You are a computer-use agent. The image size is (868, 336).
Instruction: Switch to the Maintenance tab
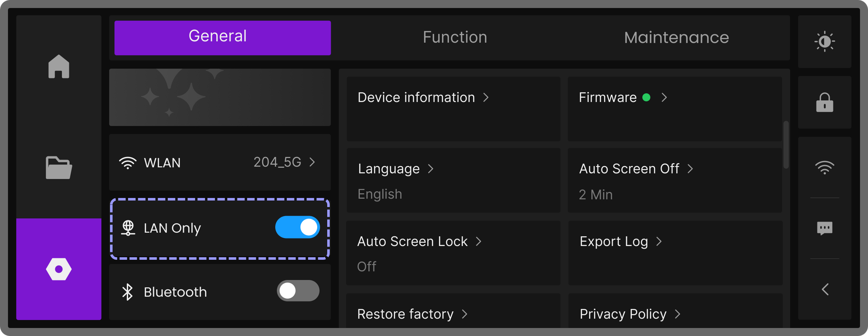click(676, 38)
